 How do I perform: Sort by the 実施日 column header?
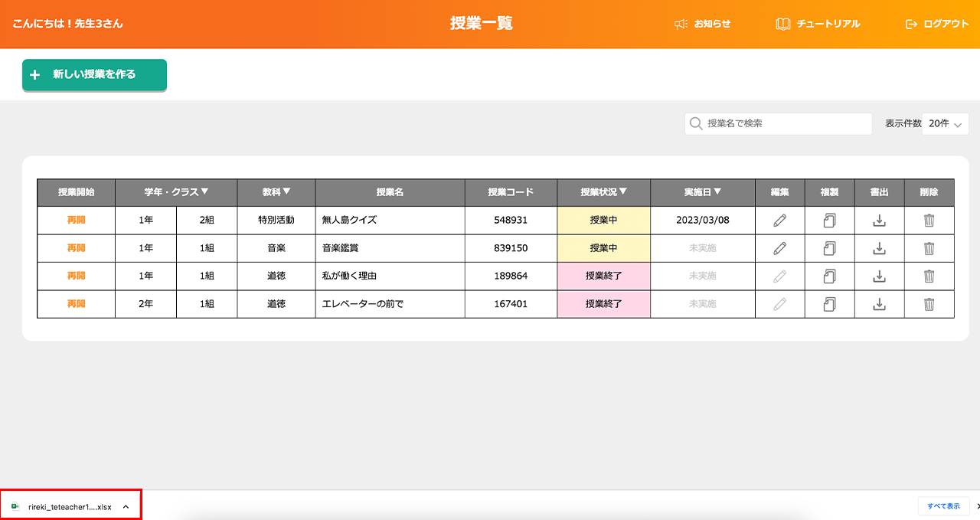pos(702,192)
